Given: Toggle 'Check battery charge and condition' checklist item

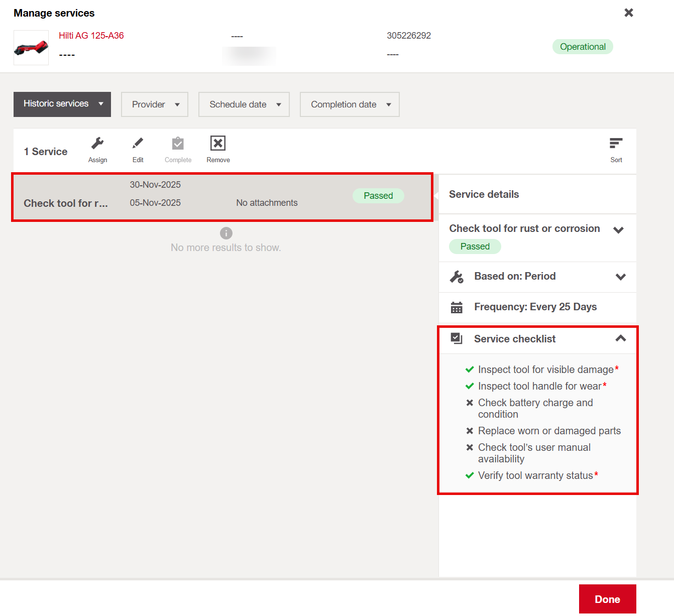Looking at the screenshot, I should [x=470, y=403].
